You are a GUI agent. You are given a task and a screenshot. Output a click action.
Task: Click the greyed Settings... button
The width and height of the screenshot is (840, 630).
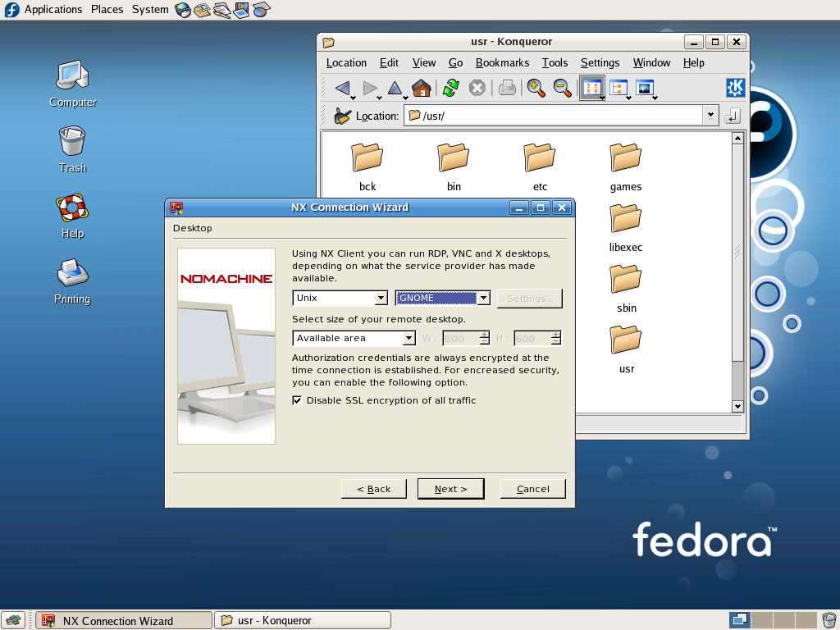point(529,299)
